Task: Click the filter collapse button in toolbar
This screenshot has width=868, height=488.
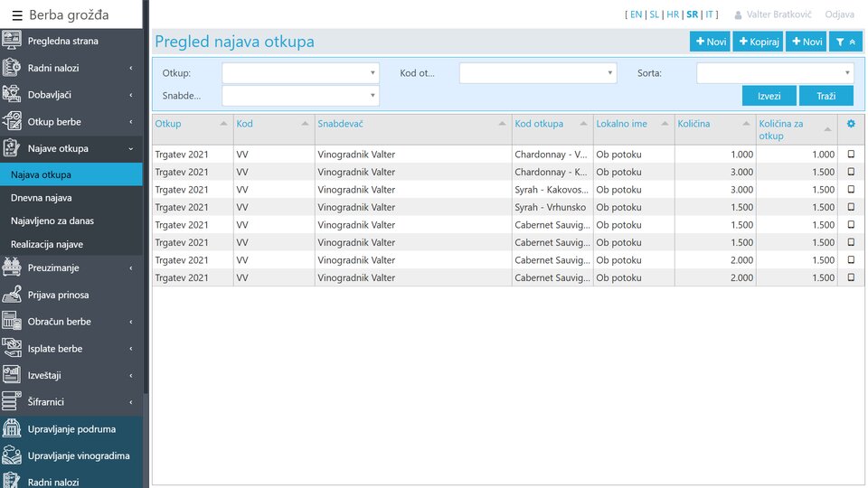Action: click(844, 42)
